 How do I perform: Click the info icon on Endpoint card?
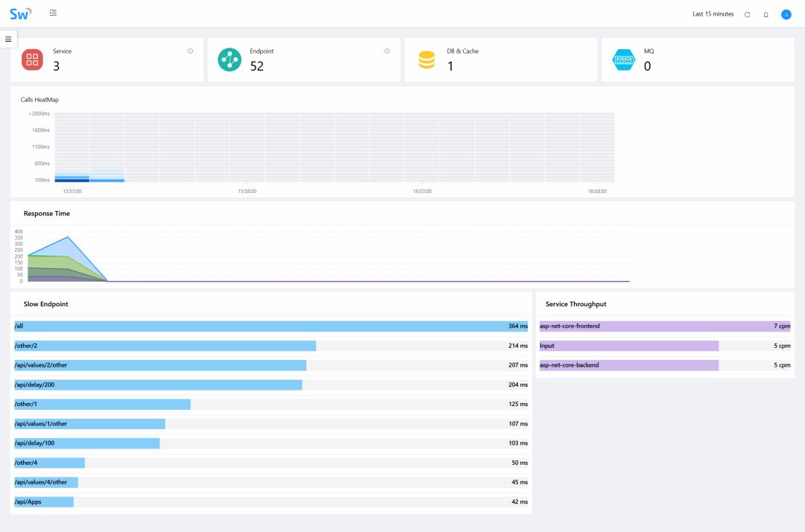pyautogui.click(x=387, y=51)
